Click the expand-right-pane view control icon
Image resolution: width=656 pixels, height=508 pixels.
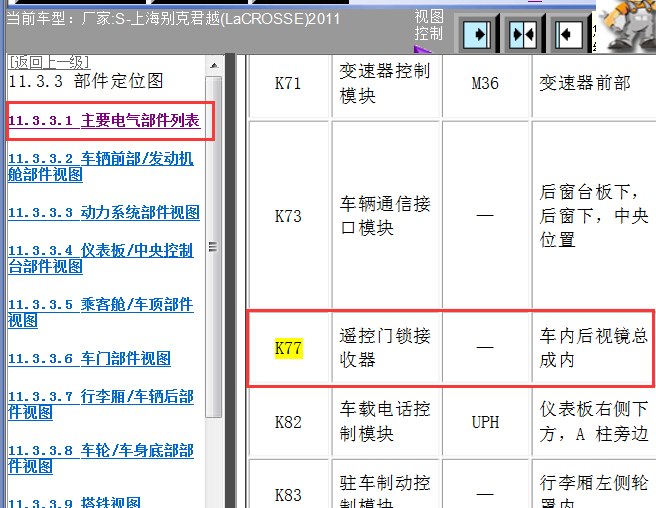[568, 33]
